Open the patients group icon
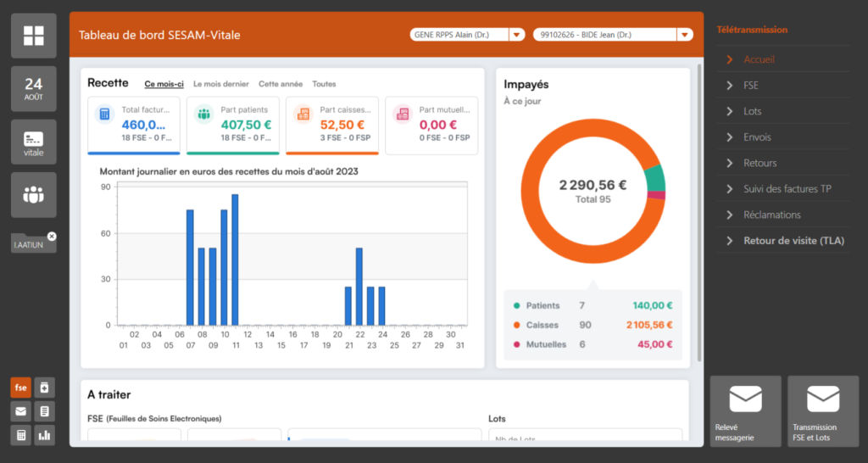Screen dimensions: 868x463 click(34, 194)
